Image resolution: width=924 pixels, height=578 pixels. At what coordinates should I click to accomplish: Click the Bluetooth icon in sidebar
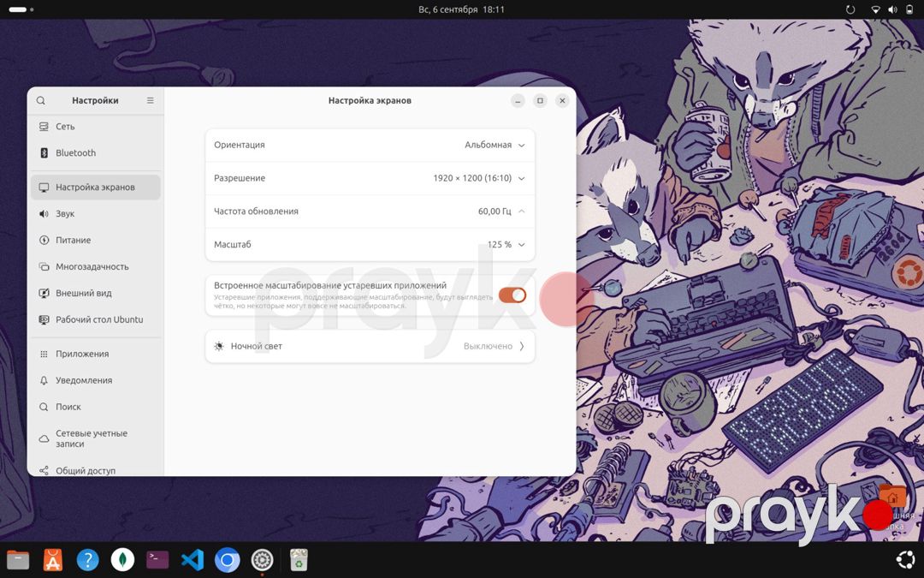44,153
